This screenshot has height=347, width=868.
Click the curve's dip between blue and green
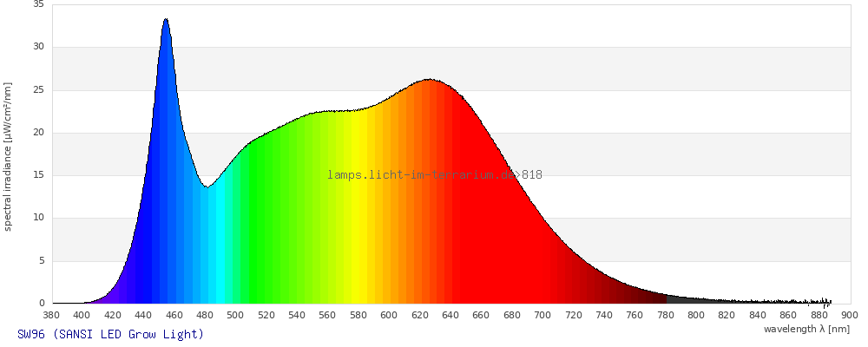coord(207,187)
